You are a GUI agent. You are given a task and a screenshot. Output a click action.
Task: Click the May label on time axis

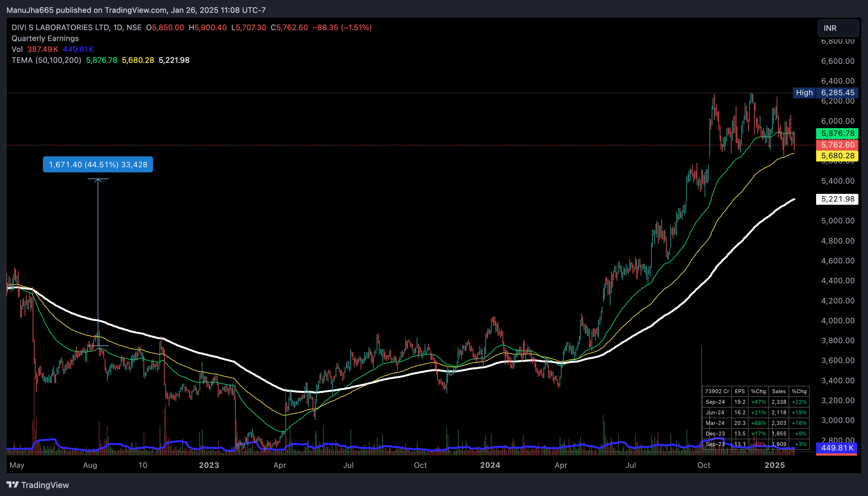click(17, 465)
